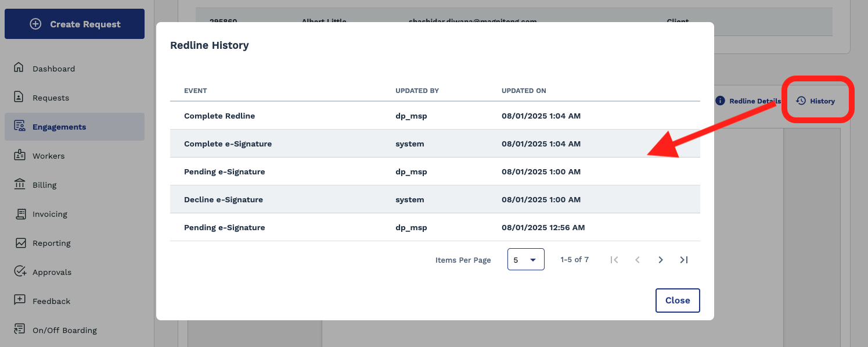
Task: Jump to last page of history
Action: pyautogui.click(x=683, y=260)
